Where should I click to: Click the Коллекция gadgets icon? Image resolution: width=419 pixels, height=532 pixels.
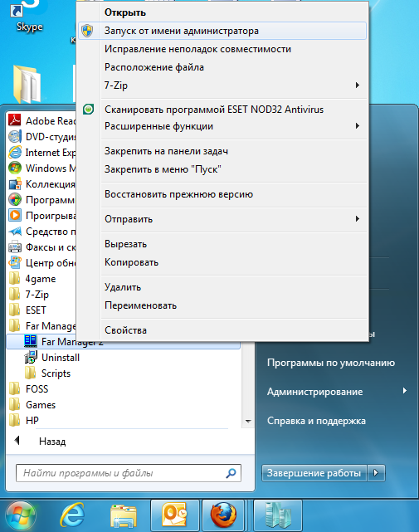click(x=15, y=184)
